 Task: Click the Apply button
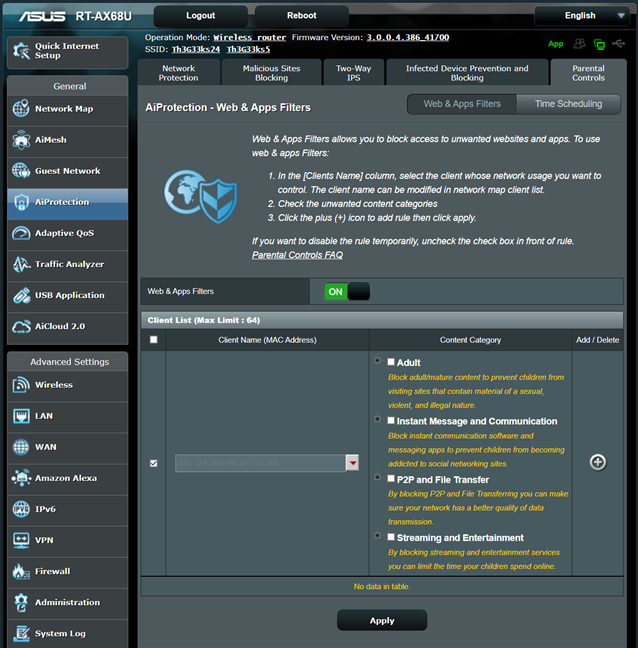coord(382,620)
